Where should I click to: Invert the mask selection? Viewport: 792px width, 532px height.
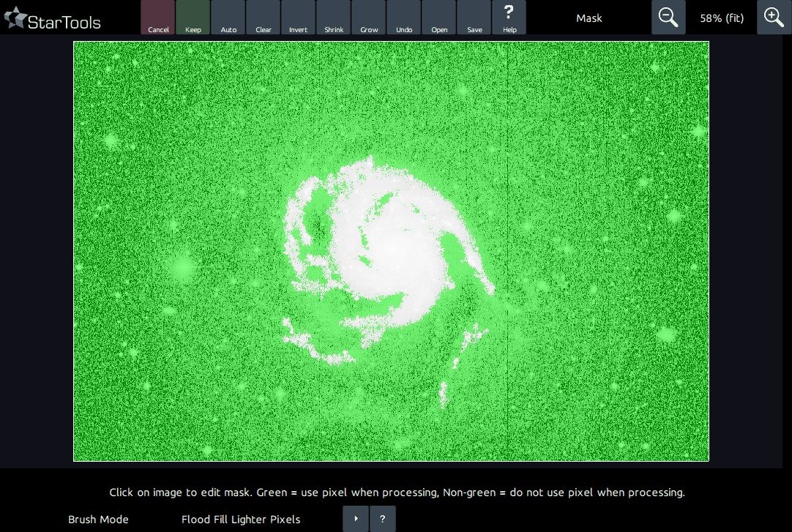point(299,17)
